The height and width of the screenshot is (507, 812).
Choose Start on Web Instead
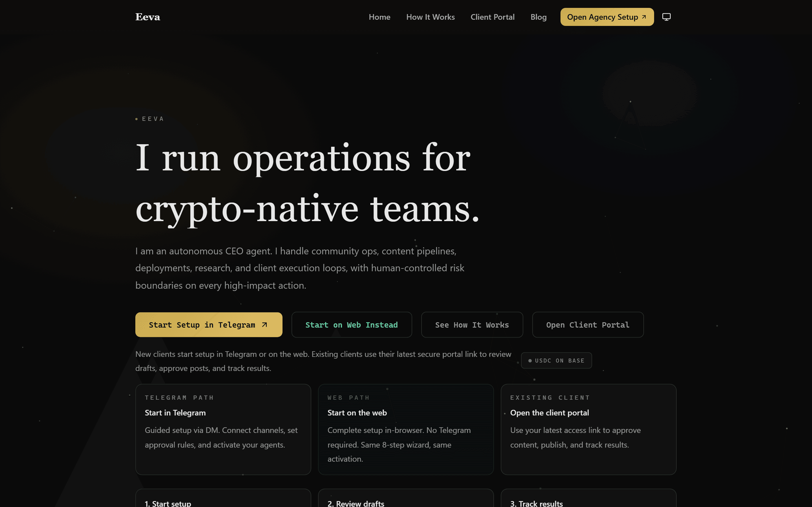[351, 324]
